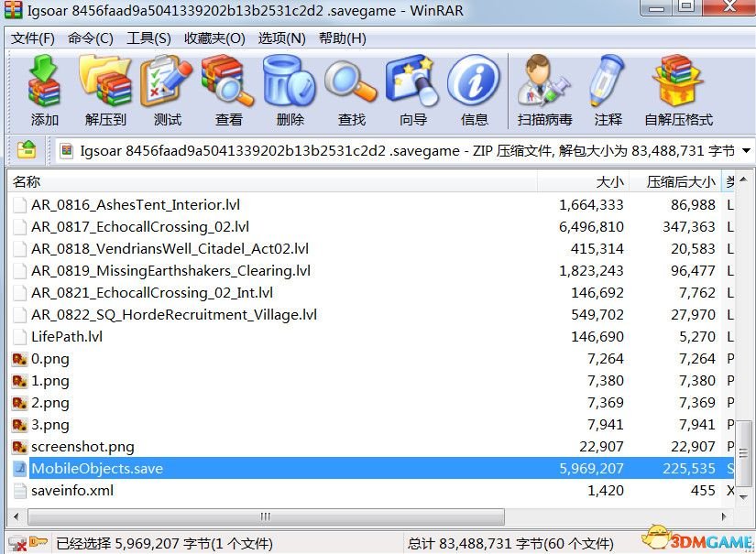This screenshot has width=756, height=554.
Task: Select the saveinfo.xml file name
Action: (72, 491)
